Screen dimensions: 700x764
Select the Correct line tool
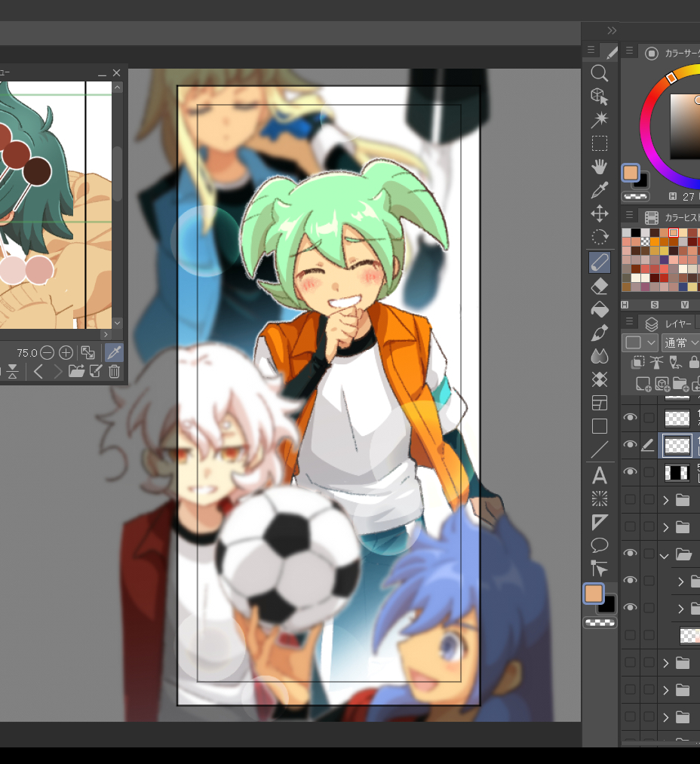click(x=599, y=569)
